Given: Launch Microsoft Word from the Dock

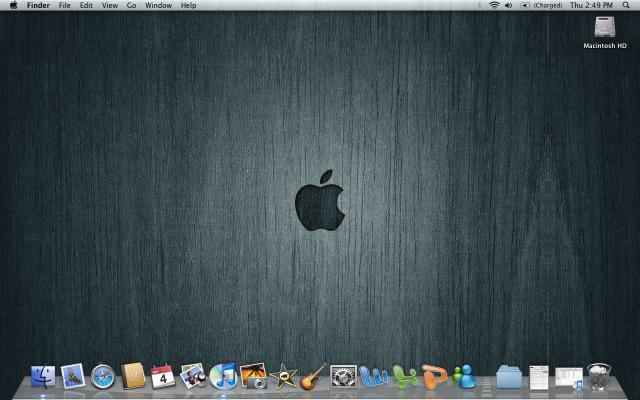Looking at the screenshot, I should pyautogui.click(x=373, y=377).
